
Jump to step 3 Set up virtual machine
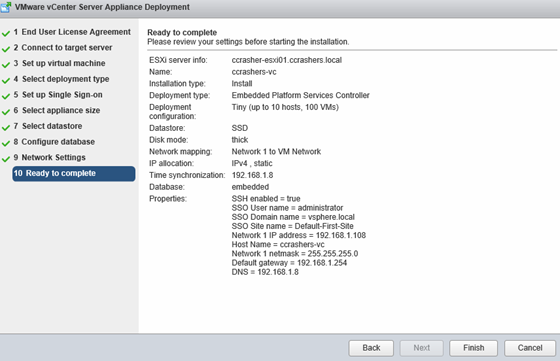[x=60, y=64]
